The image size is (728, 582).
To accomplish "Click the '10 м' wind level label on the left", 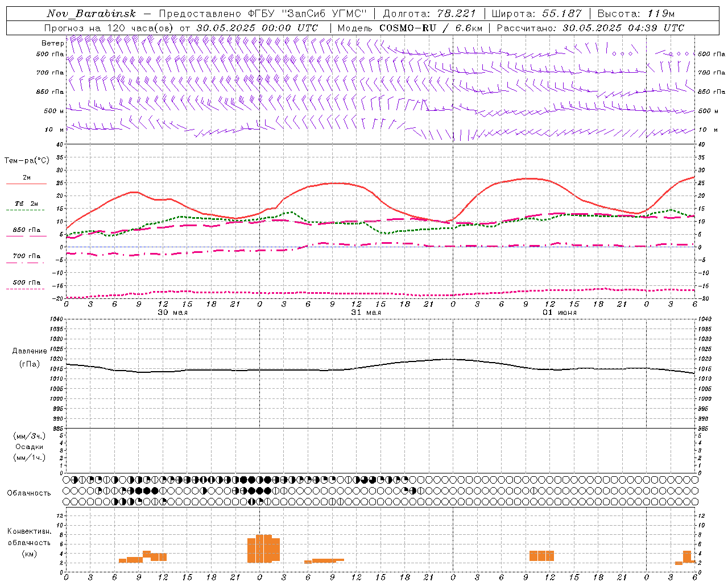I will coord(55,130).
